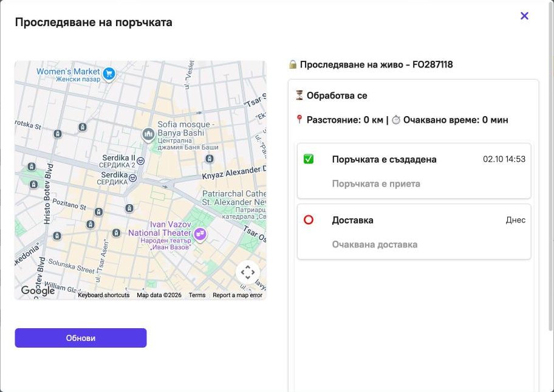The width and height of the screenshot is (554, 392).
Task: Click the Обнови refresh button
Action: click(x=81, y=338)
